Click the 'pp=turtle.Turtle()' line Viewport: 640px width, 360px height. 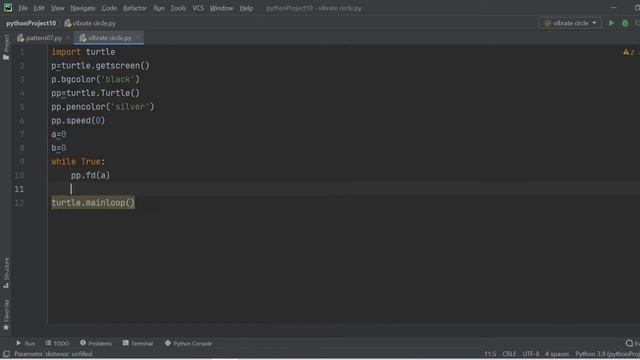coord(96,93)
